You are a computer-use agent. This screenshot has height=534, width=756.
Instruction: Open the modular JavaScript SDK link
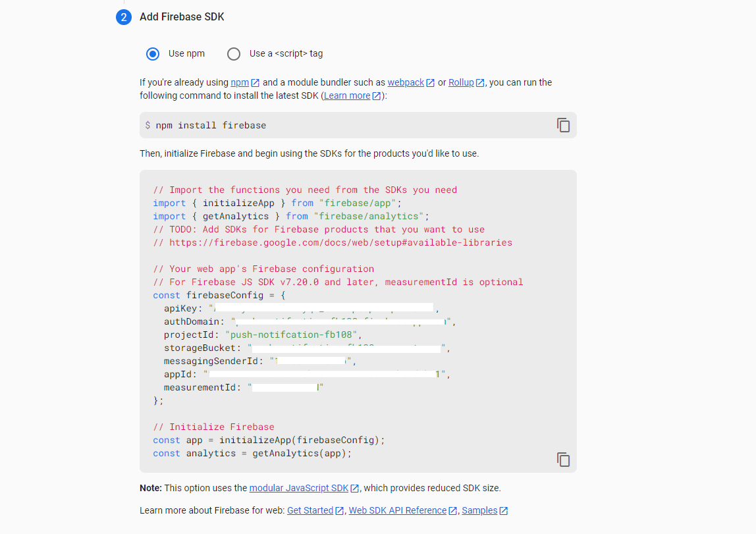pos(299,488)
